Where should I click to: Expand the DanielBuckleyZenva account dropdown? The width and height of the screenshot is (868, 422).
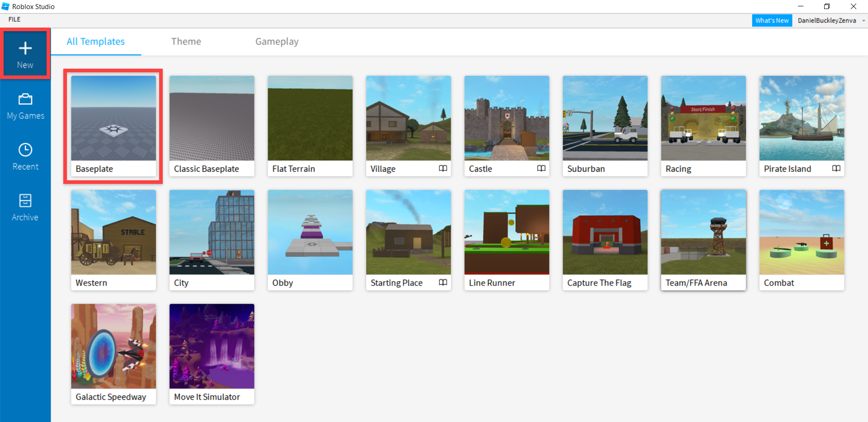click(863, 21)
